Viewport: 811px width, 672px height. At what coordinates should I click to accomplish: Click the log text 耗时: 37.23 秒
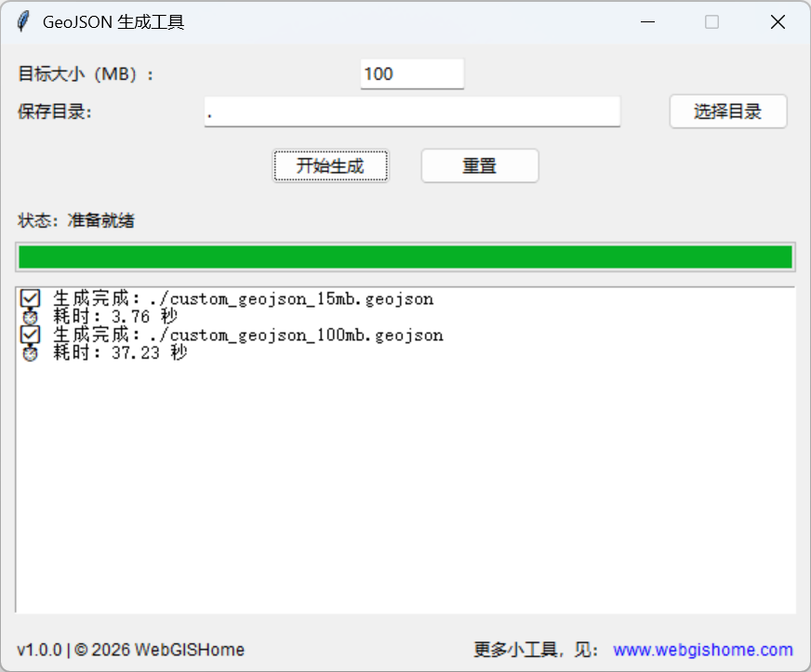[120, 353]
